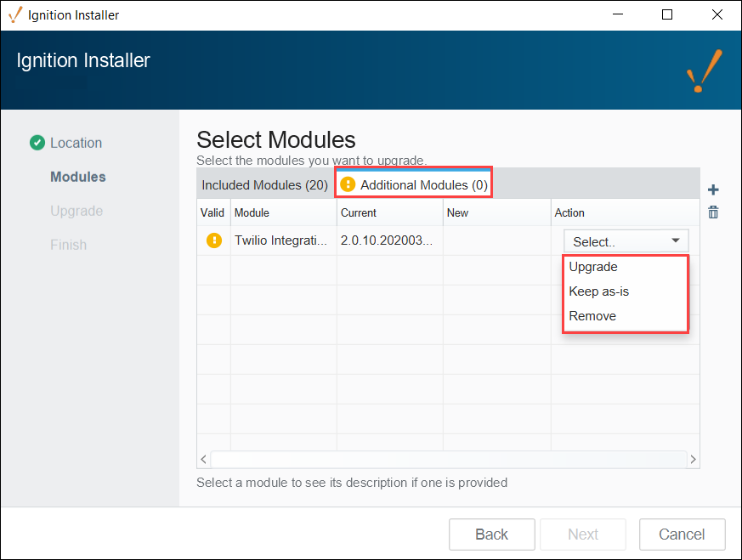Image resolution: width=742 pixels, height=560 pixels.
Task: Click the trash can delete icon
Action: 713,212
